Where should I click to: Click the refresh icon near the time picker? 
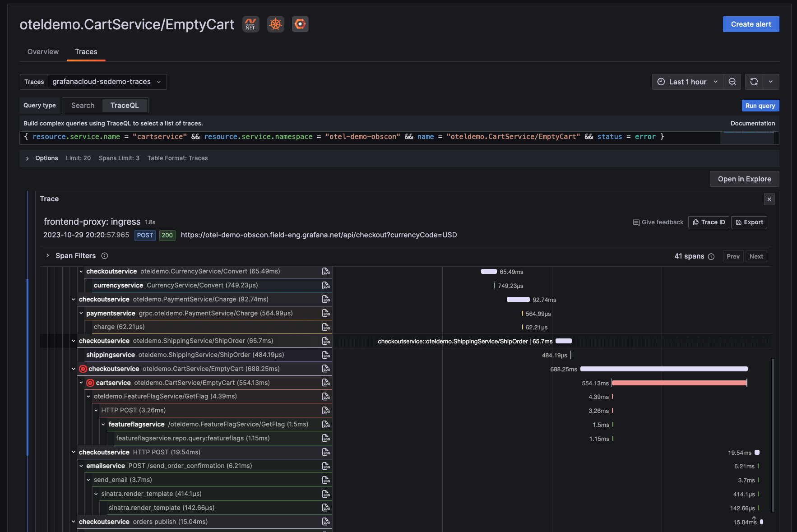point(754,82)
